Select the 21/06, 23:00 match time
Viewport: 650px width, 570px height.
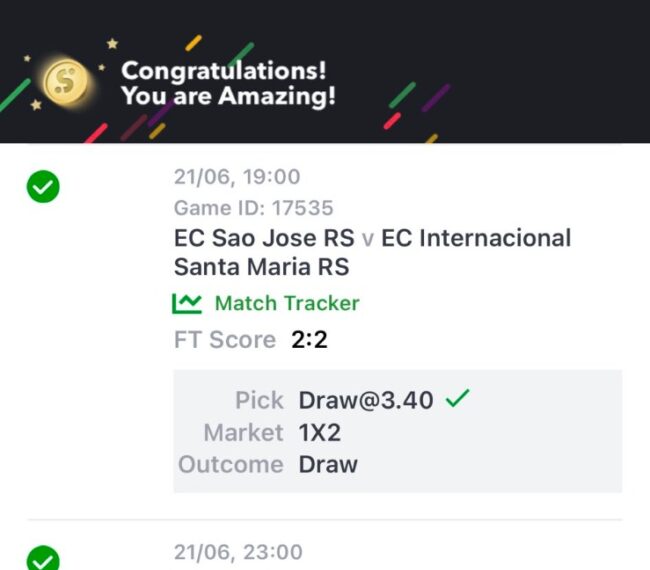pyautogui.click(x=238, y=552)
